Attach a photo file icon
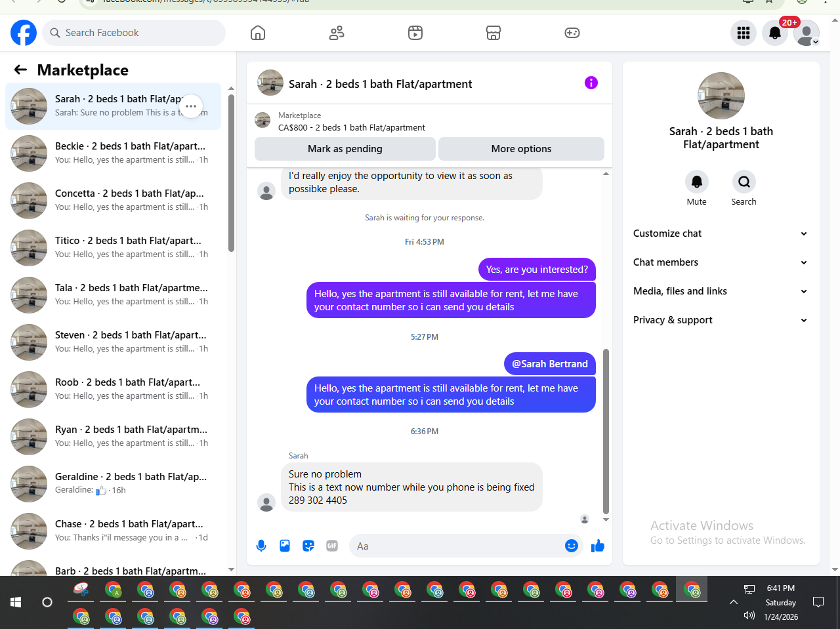This screenshot has width=840, height=629. click(x=285, y=546)
